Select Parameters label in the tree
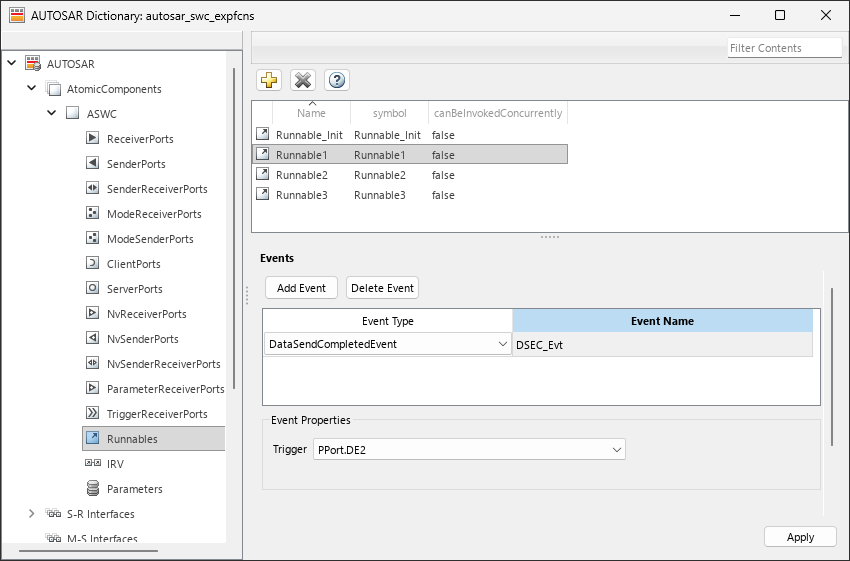The image size is (850, 561). (x=134, y=489)
